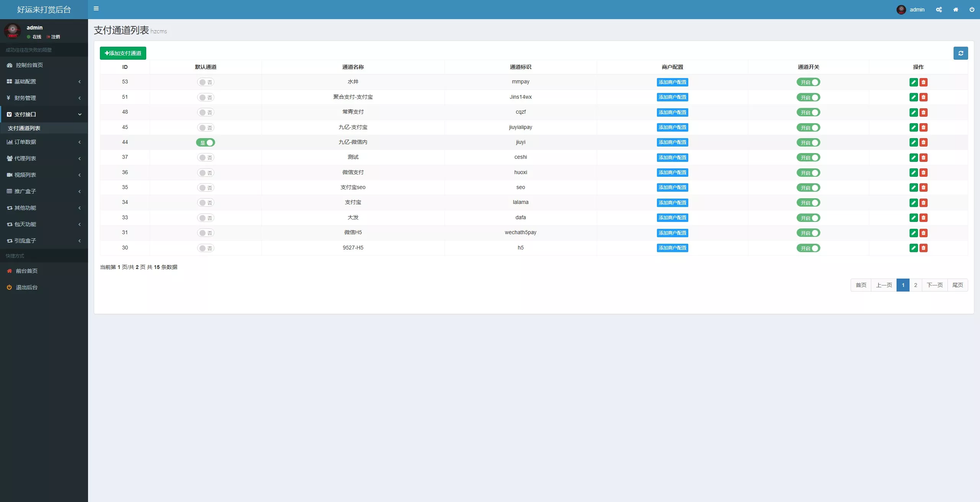Delete the lalama channel row
This screenshot has width=980, height=502.
923,203
